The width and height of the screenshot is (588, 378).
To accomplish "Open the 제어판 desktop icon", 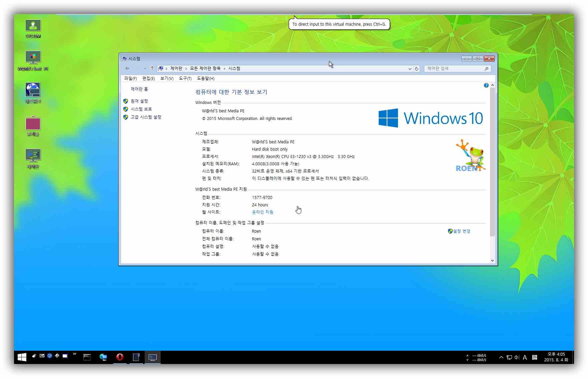I will click(33, 159).
